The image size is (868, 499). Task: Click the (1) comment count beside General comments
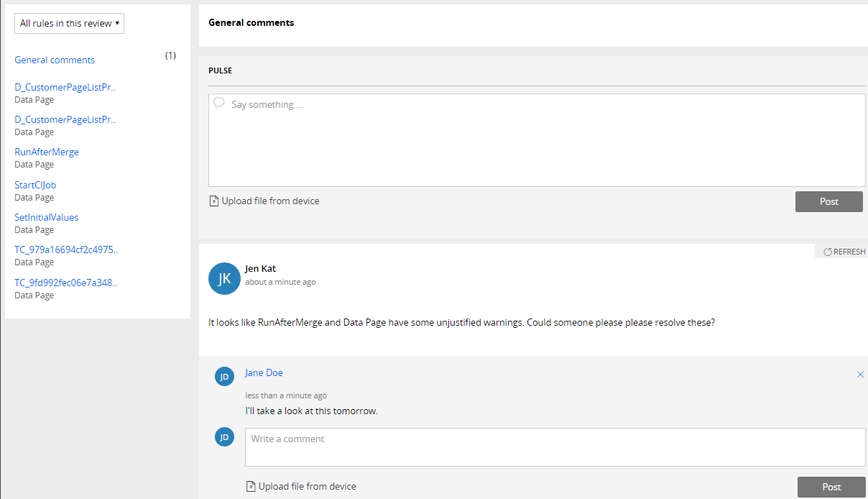pos(170,55)
